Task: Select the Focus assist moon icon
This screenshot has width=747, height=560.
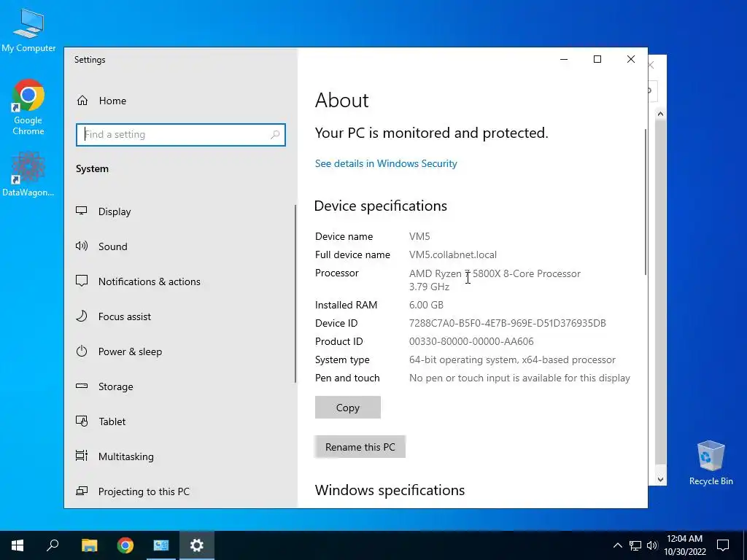Action: [x=82, y=316]
